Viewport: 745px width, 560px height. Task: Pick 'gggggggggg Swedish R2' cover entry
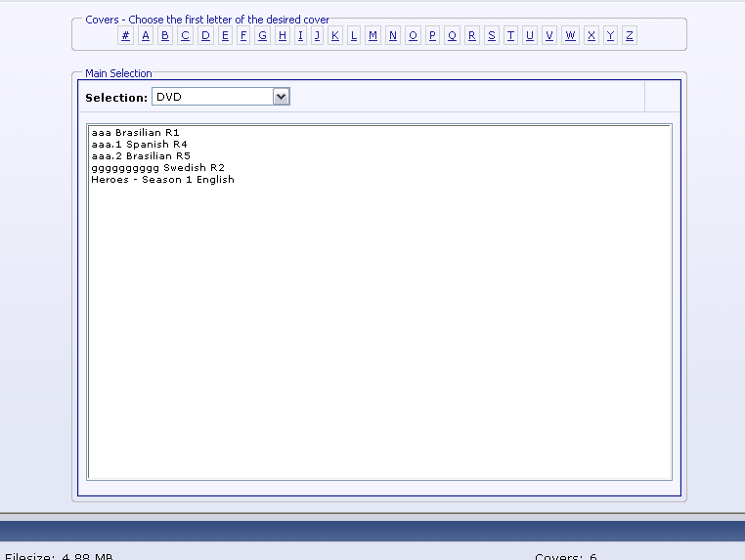click(x=157, y=167)
